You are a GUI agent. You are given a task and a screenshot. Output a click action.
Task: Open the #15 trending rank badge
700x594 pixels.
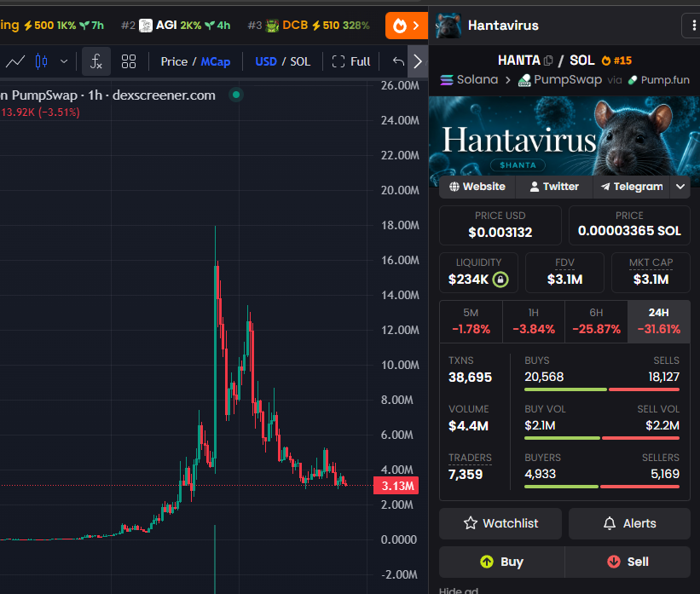[617, 61]
